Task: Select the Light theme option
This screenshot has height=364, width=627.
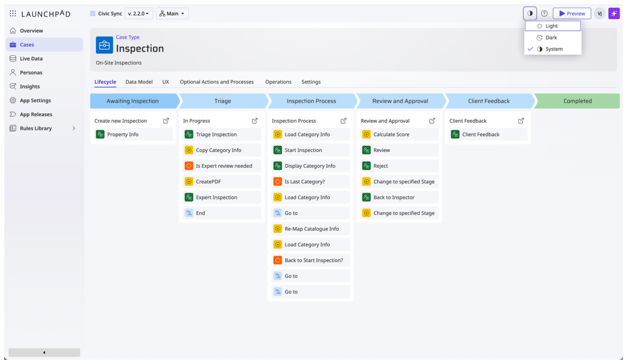Action: click(552, 26)
